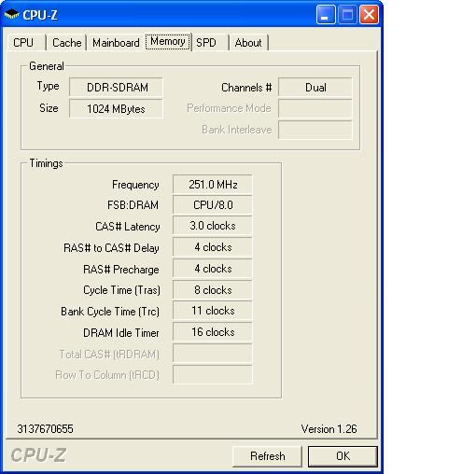Click the Channels # label

tap(246, 88)
